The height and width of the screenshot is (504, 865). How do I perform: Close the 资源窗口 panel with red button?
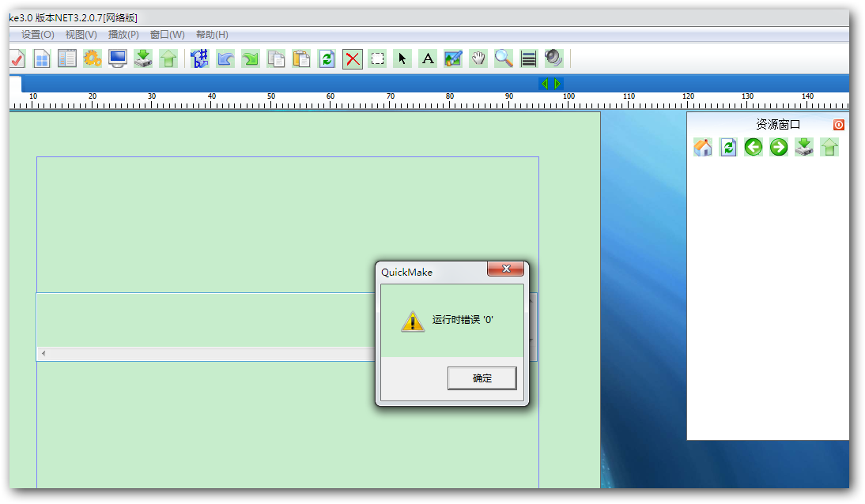click(x=838, y=125)
